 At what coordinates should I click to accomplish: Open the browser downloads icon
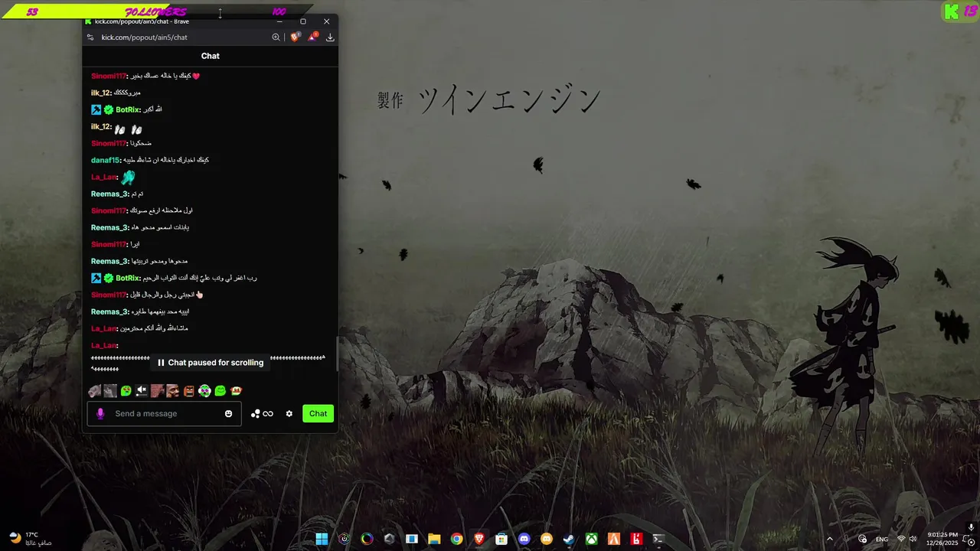pyautogui.click(x=330, y=37)
